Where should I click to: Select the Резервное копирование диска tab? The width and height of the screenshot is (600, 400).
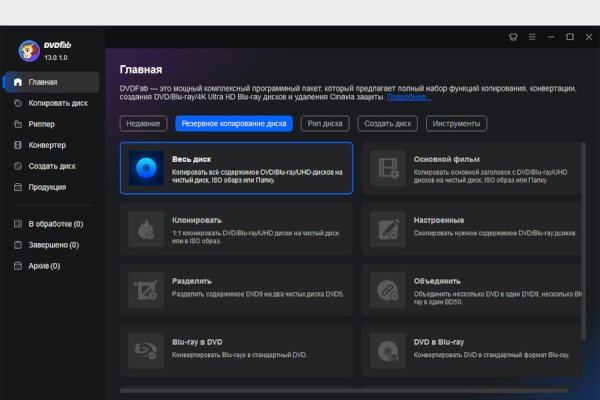(x=234, y=124)
